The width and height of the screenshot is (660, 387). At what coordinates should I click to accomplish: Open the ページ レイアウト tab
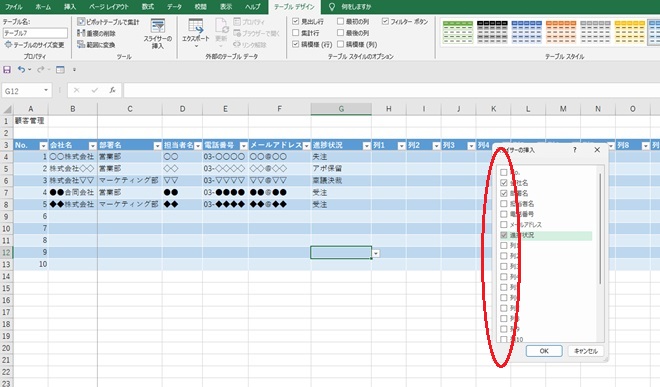coord(109,7)
